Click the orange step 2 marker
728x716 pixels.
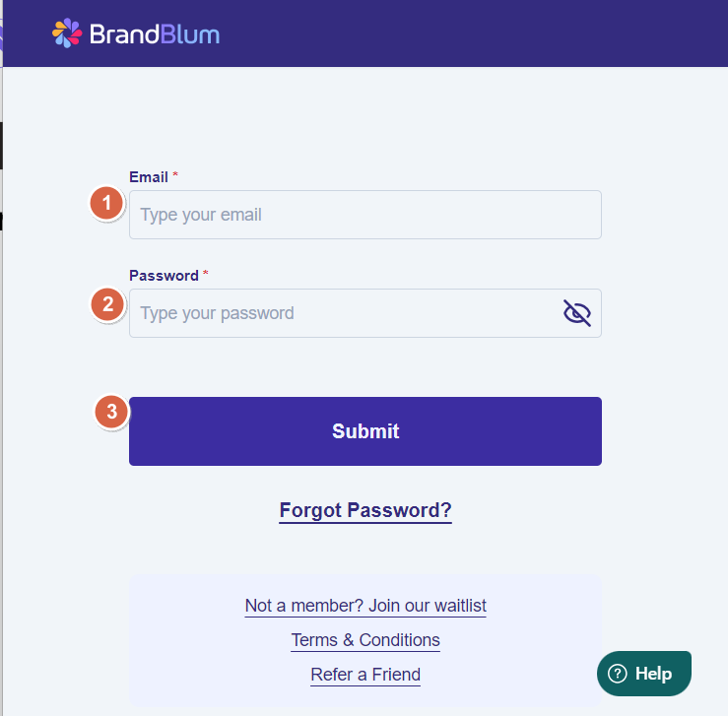pos(107,304)
